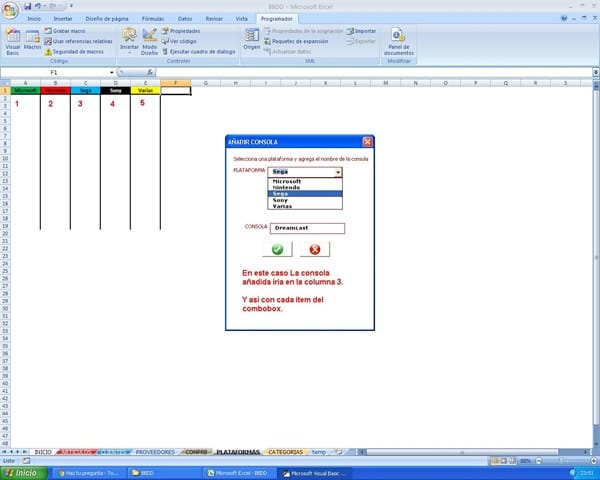
Task: Open Paquetes de expansión
Action: pos(296,41)
